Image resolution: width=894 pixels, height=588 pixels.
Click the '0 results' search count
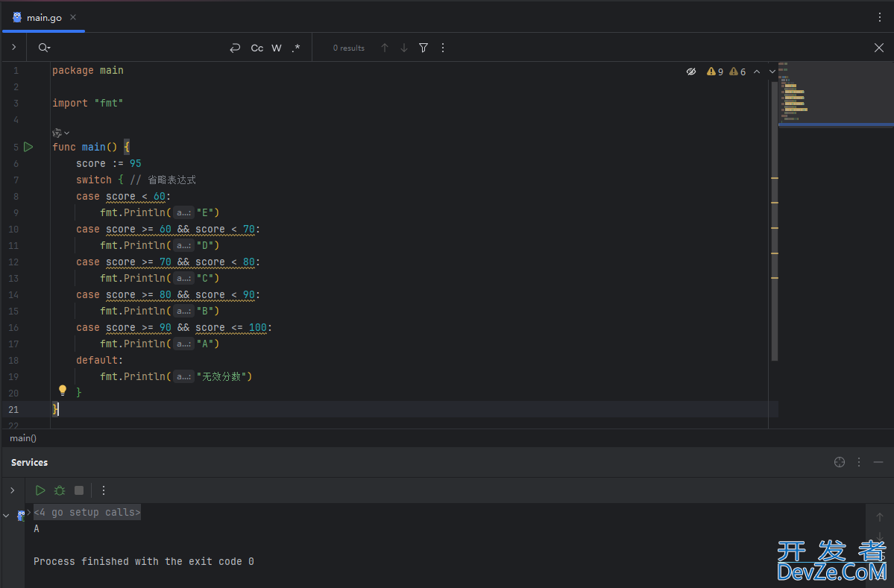(349, 48)
